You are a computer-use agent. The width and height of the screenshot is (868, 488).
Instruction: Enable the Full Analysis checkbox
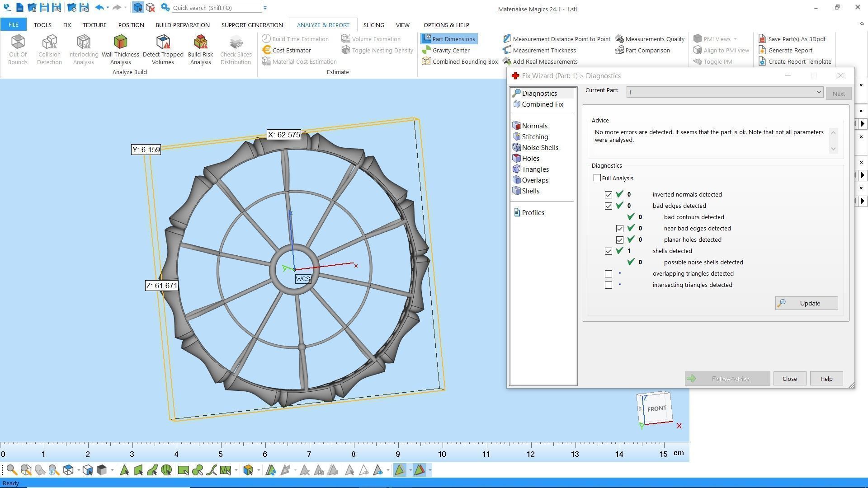597,178
